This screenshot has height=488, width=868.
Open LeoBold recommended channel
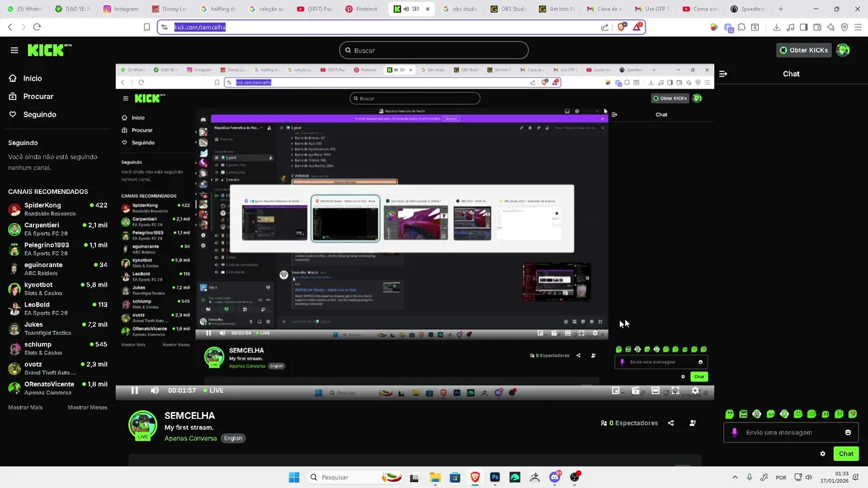[58, 308]
